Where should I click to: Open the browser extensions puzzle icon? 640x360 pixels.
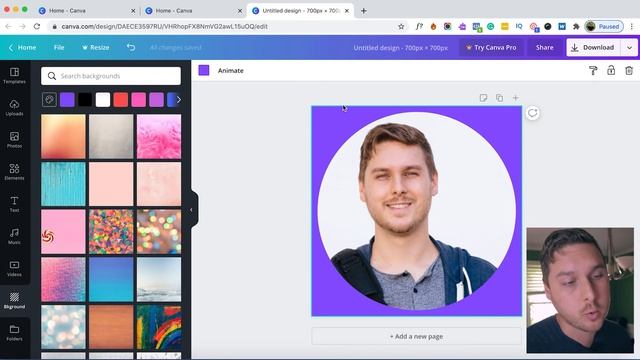click(x=576, y=27)
